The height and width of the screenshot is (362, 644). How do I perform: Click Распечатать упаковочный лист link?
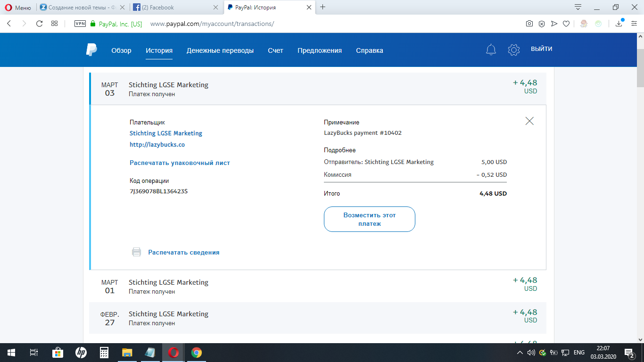(x=180, y=163)
